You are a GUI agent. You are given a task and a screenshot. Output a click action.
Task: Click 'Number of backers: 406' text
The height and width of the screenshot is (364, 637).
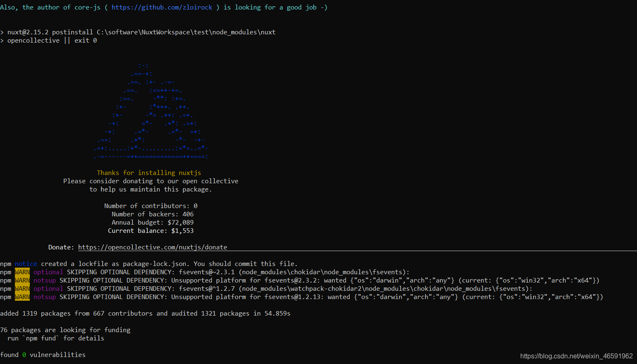tap(153, 214)
